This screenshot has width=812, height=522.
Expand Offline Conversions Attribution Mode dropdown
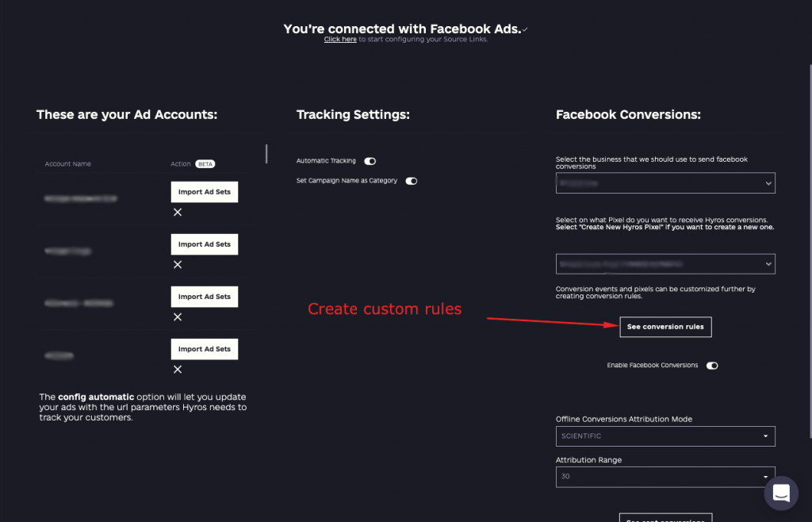pyautogui.click(x=665, y=436)
